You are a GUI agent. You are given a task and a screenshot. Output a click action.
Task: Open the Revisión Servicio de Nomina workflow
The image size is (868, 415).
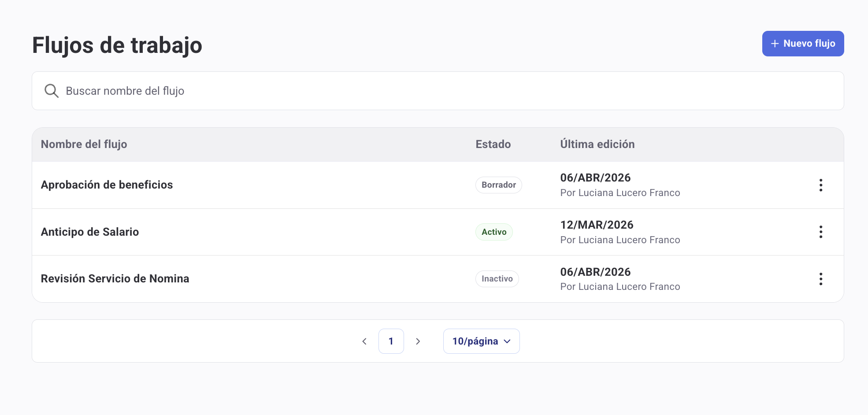(115, 279)
